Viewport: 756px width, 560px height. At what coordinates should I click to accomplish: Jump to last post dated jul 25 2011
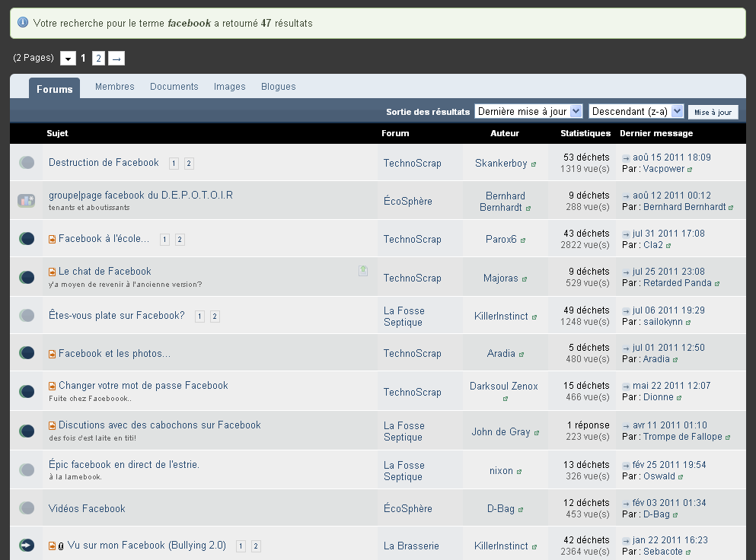tap(626, 272)
